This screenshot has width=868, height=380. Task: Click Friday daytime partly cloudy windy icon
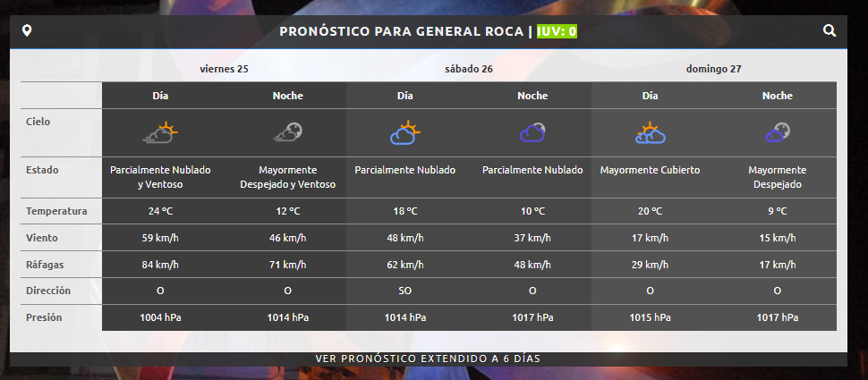[x=160, y=133]
